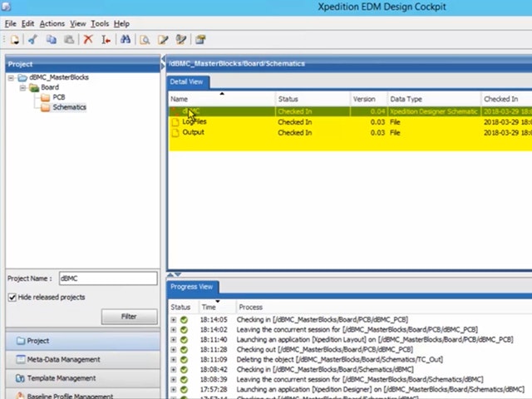532x399 pixels.
Task: Click the red X Delete toolbar icon
Action: 88,39
